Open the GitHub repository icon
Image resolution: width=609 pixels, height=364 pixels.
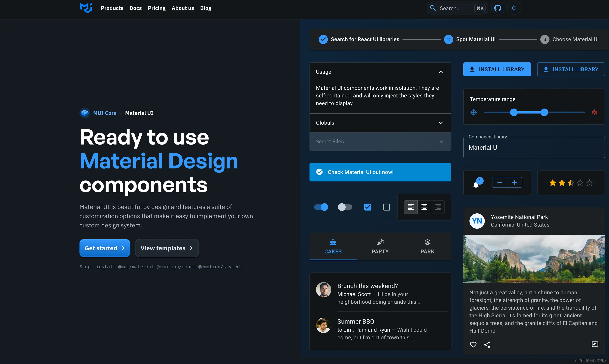coord(498,8)
